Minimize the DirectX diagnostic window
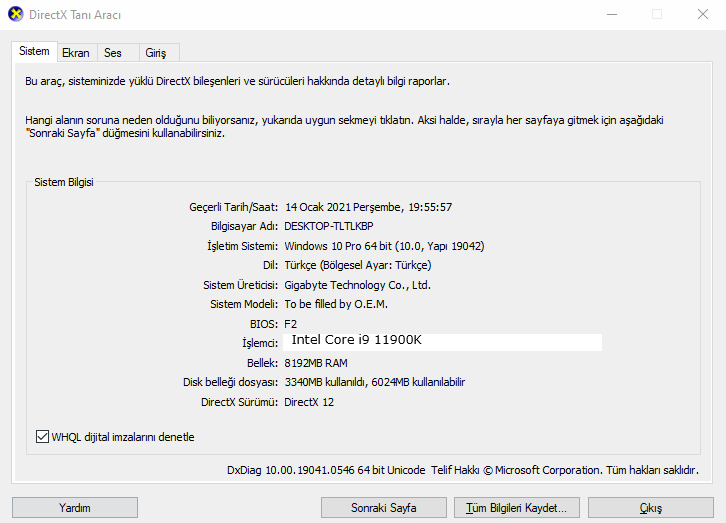 pos(612,14)
